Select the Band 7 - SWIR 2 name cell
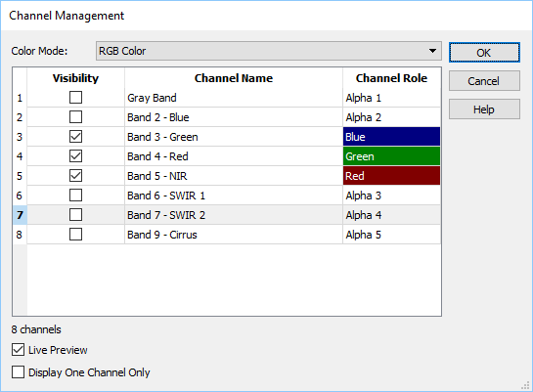The width and height of the screenshot is (533, 392). (x=234, y=215)
